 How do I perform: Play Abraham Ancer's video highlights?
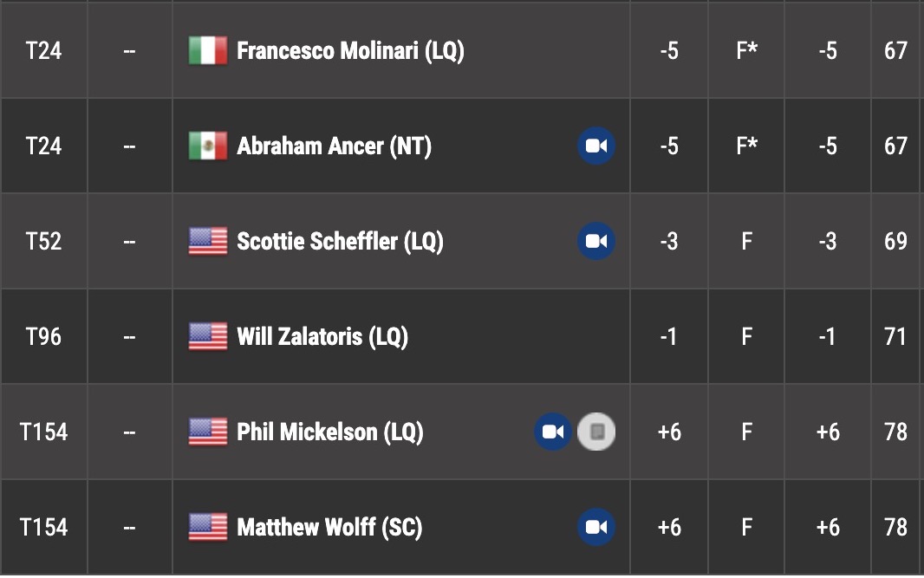point(596,146)
